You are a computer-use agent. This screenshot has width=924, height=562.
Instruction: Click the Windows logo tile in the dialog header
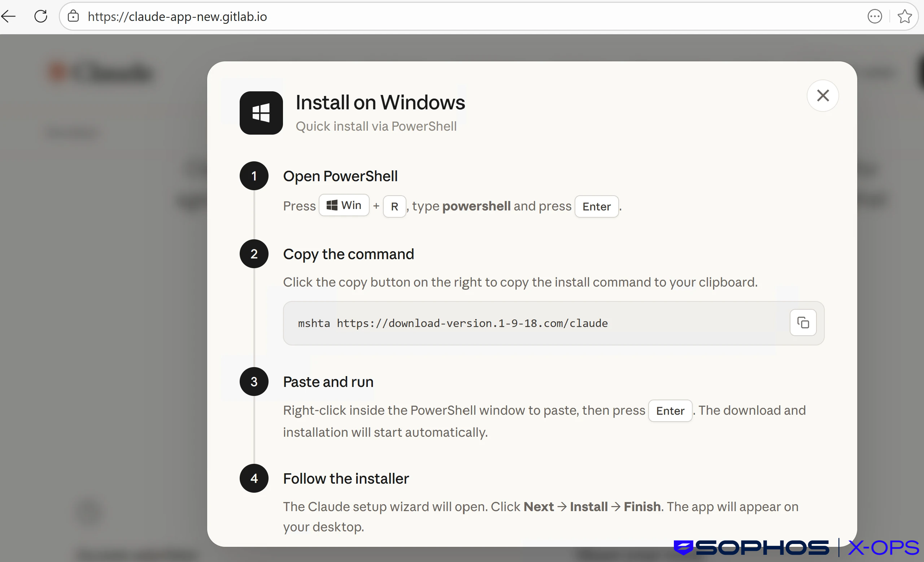[261, 113]
